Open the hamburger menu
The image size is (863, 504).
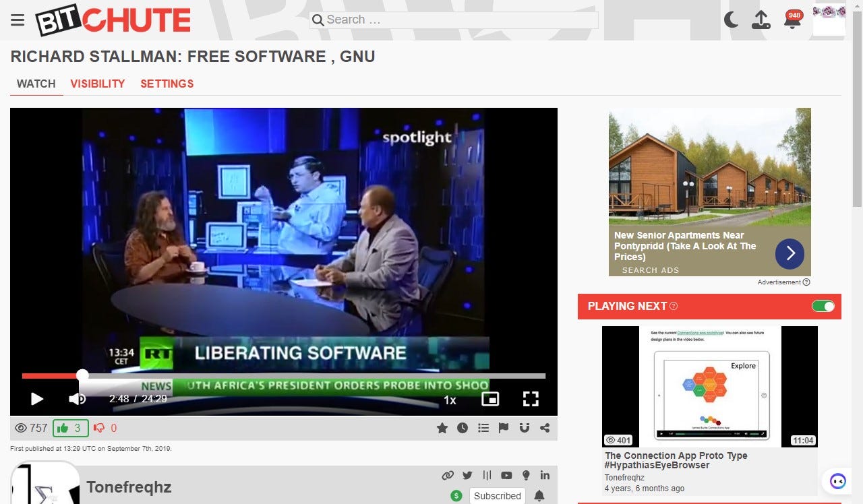point(18,20)
